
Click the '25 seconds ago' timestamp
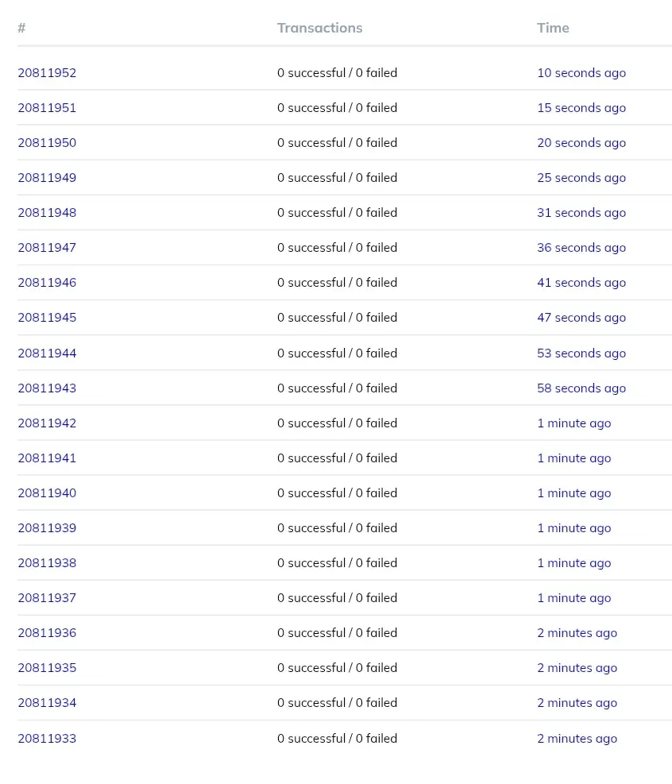coord(581,178)
